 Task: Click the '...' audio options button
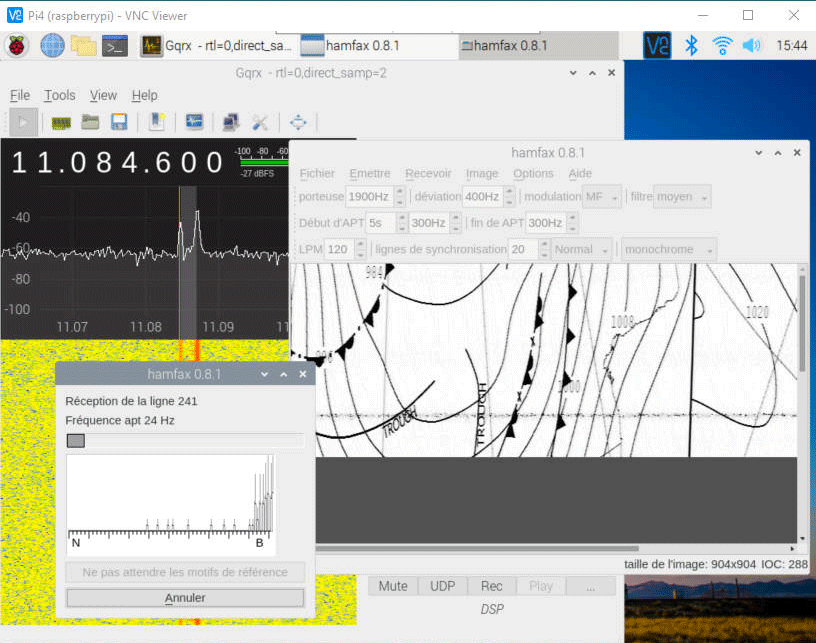pyautogui.click(x=591, y=586)
